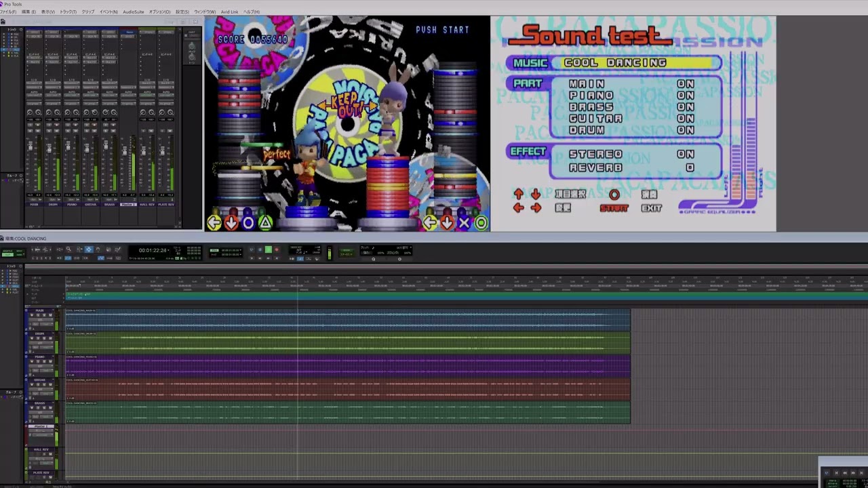Solo the BRASS track in Edit window
Screen dimensions: 868x488
(44, 408)
